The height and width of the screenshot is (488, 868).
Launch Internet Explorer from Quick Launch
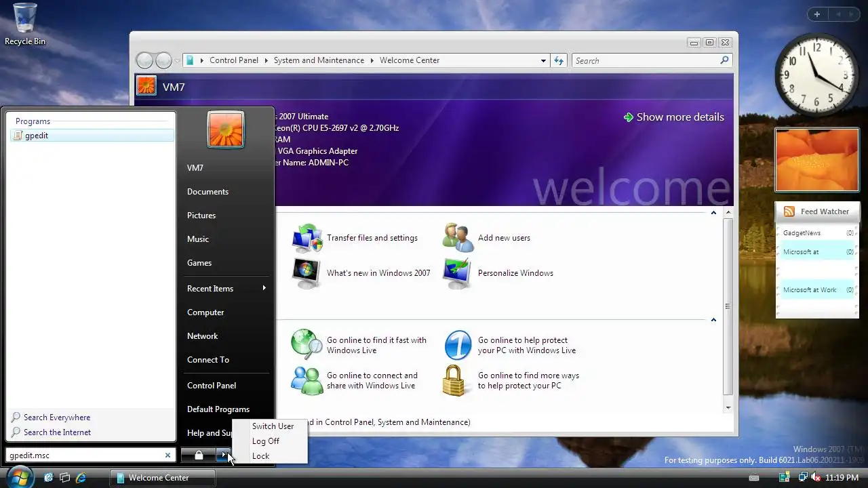(81, 477)
